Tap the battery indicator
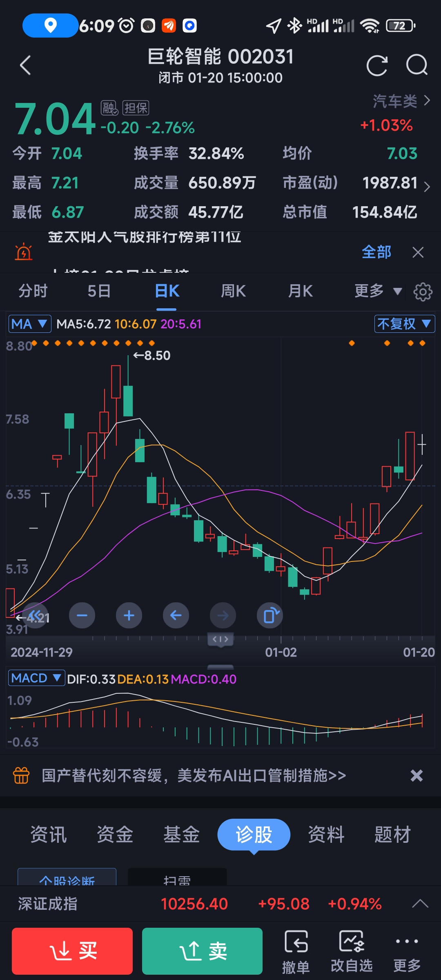441x980 pixels. 401,26
